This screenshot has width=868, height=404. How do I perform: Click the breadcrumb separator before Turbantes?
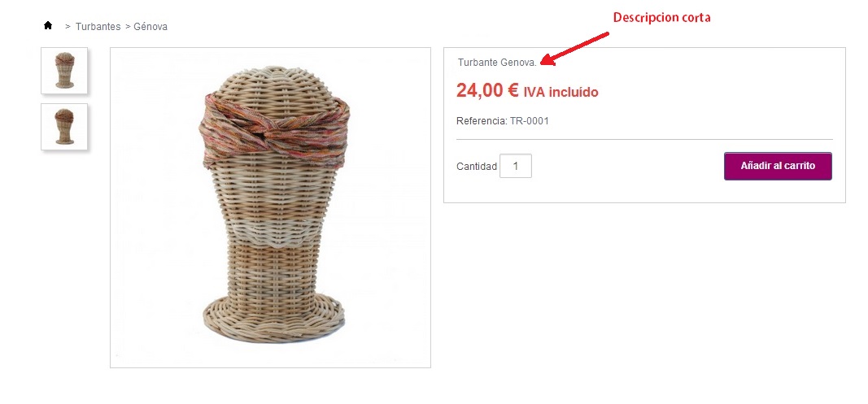click(68, 27)
